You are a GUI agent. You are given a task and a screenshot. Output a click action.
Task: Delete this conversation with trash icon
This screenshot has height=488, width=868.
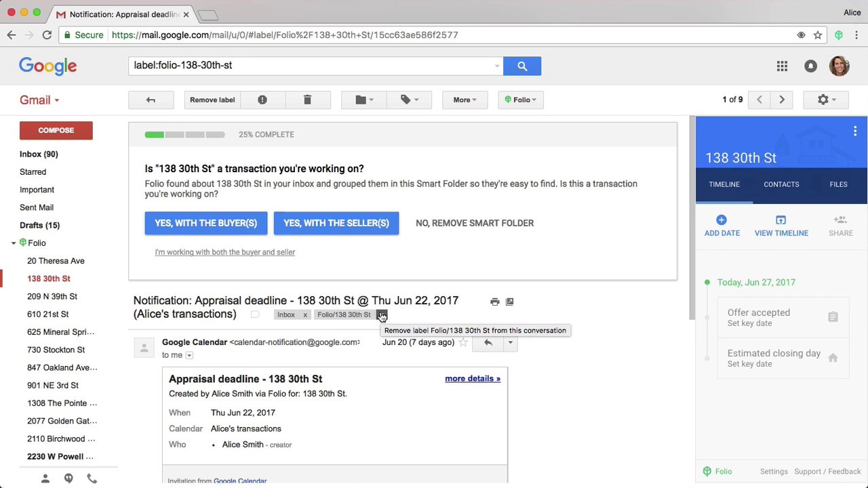pyautogui.click(x=307, y=100)
